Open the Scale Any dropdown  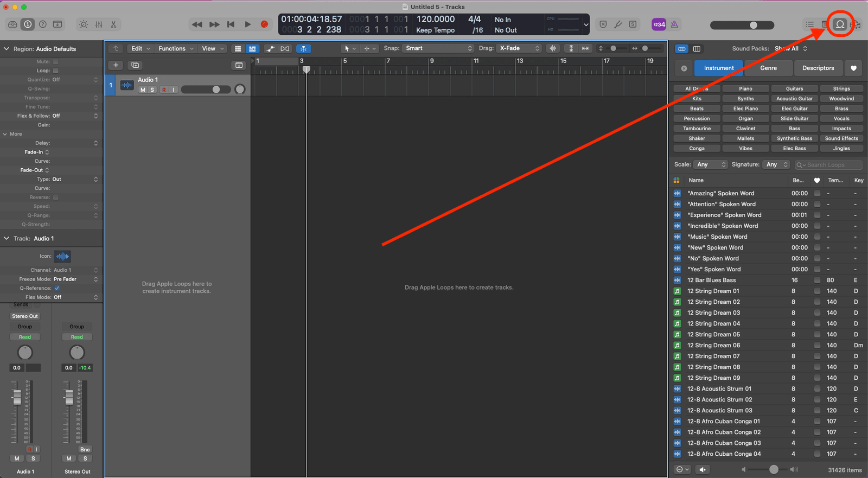[711, 164]
